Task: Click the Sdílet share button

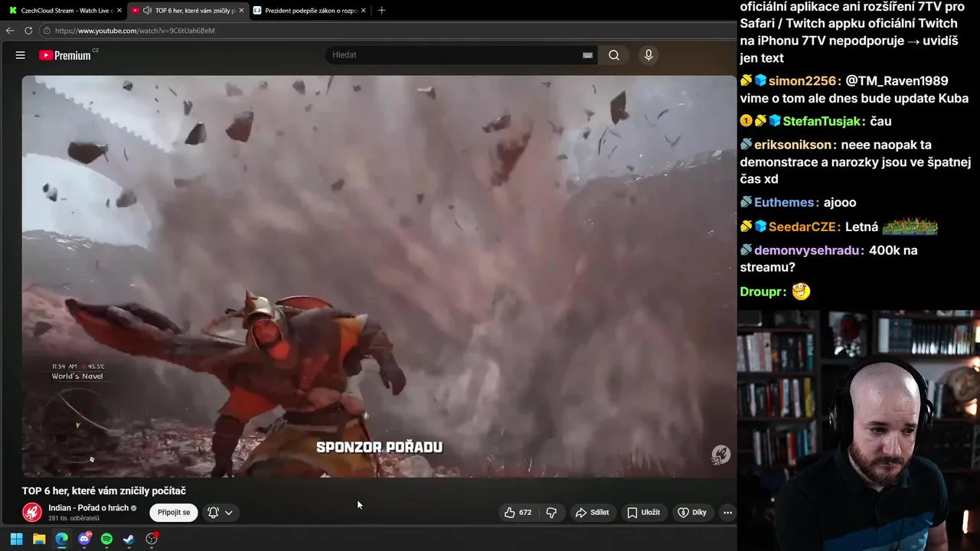Action: 593,513
